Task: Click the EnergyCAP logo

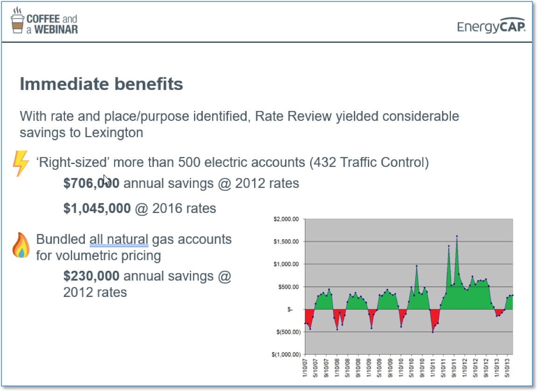Action: (x=491, y=27)
